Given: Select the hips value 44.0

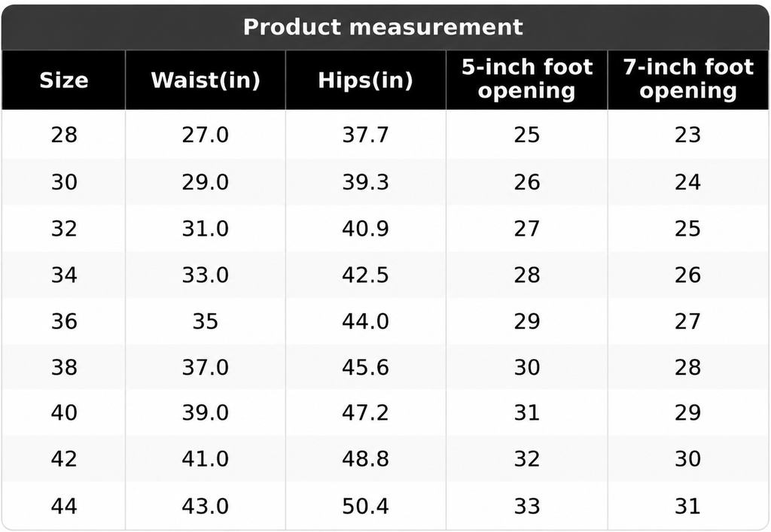Looking at the screenshot, I should coord(365,321).
